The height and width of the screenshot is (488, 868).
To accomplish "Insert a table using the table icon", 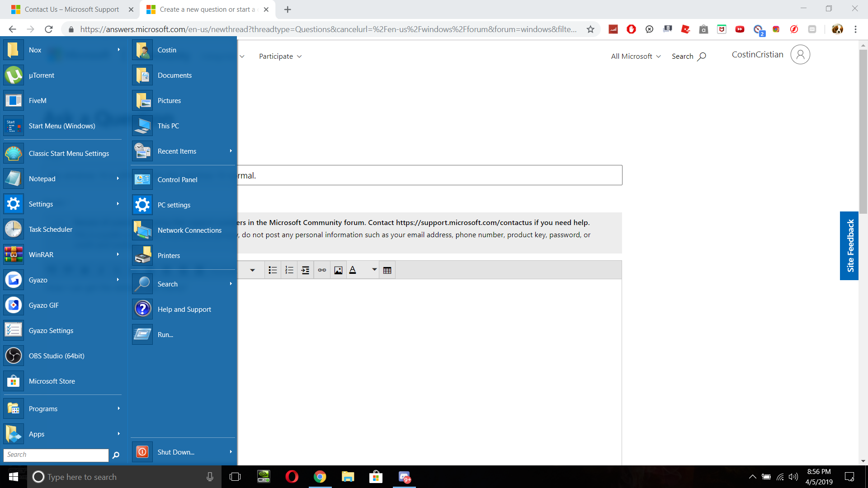I will coord(387,270).
